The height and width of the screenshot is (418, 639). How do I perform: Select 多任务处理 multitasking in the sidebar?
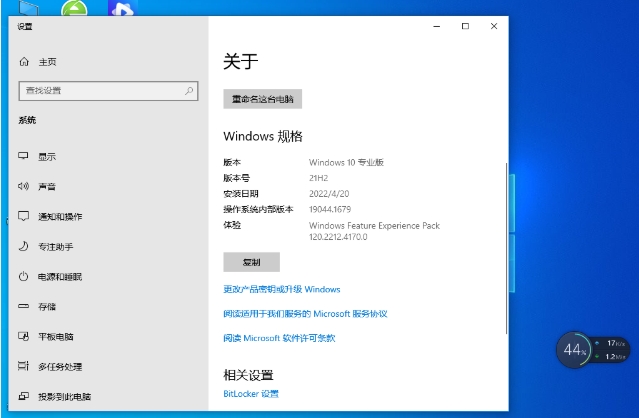click(59, 366)
